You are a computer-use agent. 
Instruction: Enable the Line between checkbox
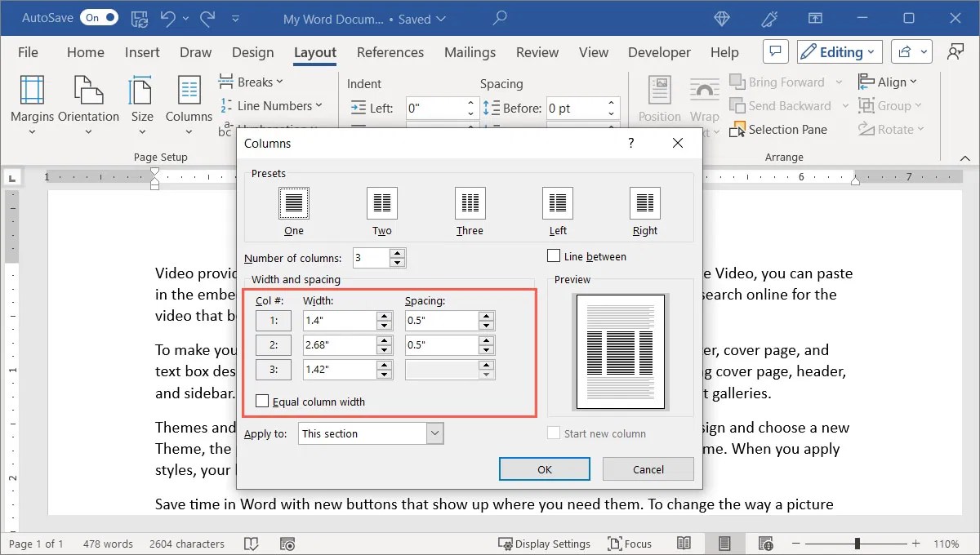(x=553, y=255)
